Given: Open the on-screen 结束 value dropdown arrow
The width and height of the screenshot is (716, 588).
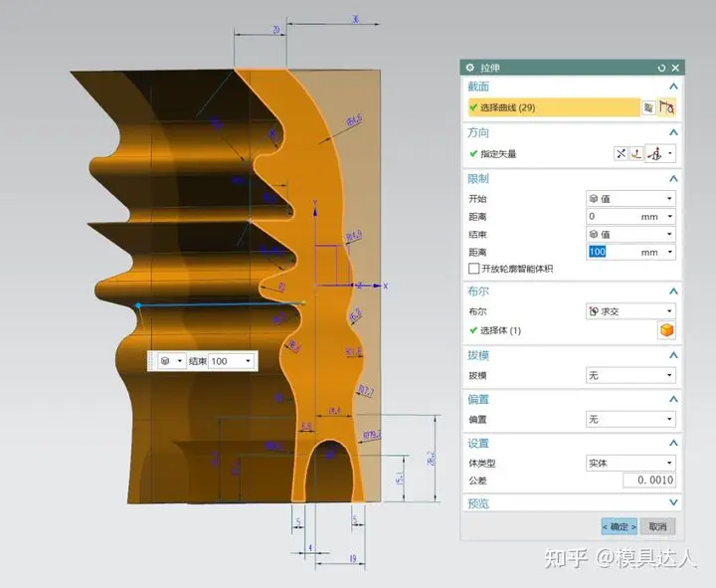Looking at the screenshot, I should (x=248, y=361).
